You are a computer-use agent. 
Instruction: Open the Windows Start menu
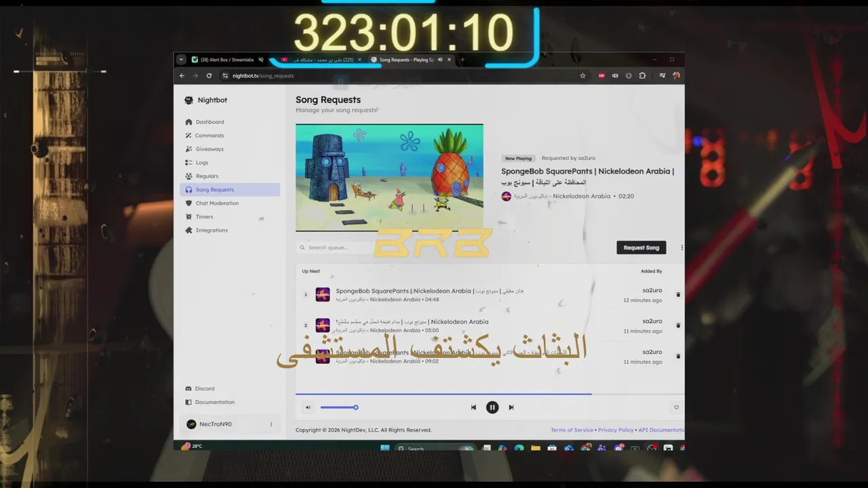click(385, 448)
